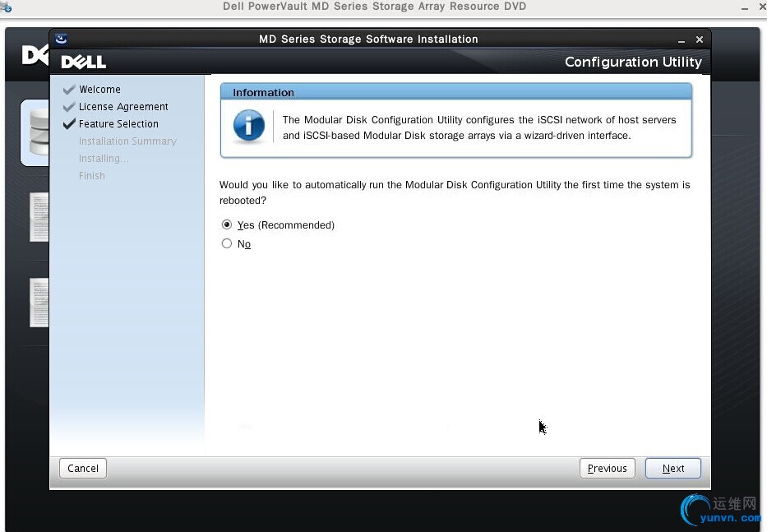The height and width of the screenshot is (532, 767).
Task: Click the second document thumbnail in the Resource DVD window
Action: [39, 303]
